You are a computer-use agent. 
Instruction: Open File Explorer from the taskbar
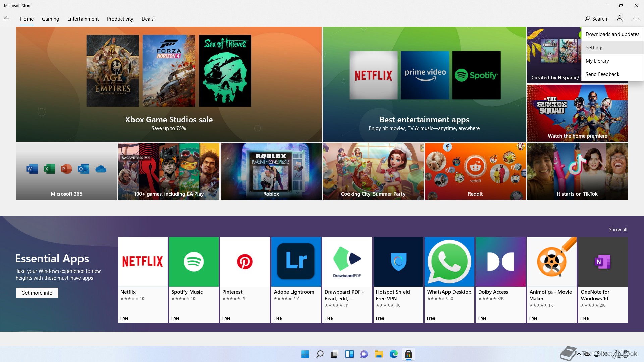[x=379, y=354]
